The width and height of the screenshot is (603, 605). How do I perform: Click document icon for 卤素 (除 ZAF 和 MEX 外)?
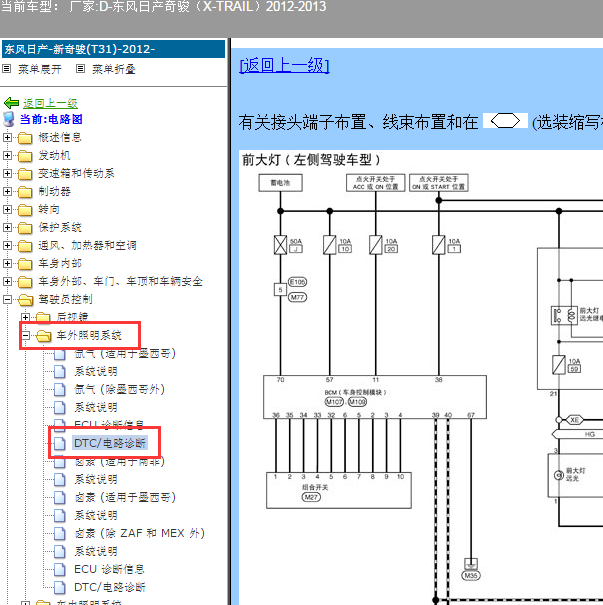[x=60, y=534]
